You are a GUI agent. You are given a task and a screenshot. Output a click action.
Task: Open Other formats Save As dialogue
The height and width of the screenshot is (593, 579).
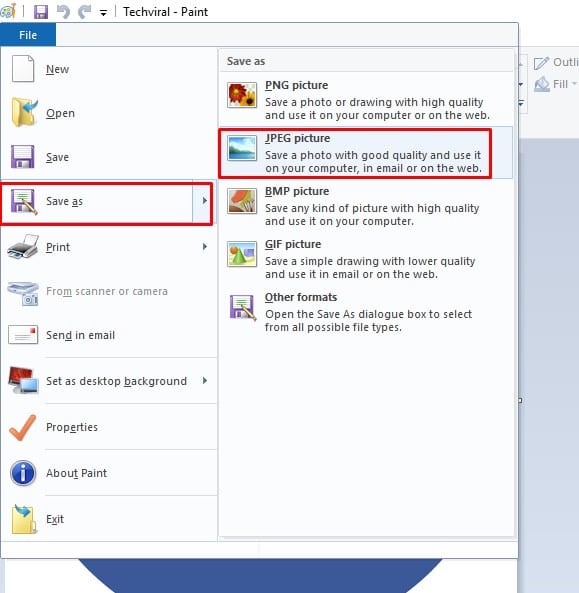tap(366, 312)
